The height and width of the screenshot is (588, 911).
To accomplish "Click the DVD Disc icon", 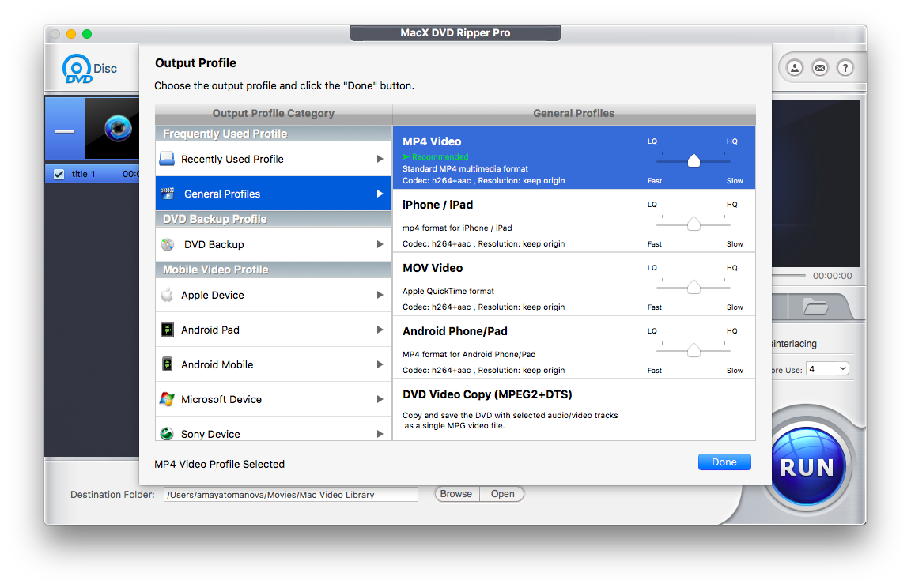I will [89, 69].
